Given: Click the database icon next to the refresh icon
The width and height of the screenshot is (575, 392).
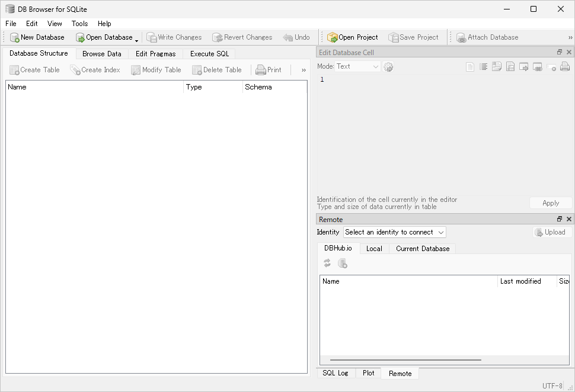Looking at the screenshot, I should coord(343,264).
